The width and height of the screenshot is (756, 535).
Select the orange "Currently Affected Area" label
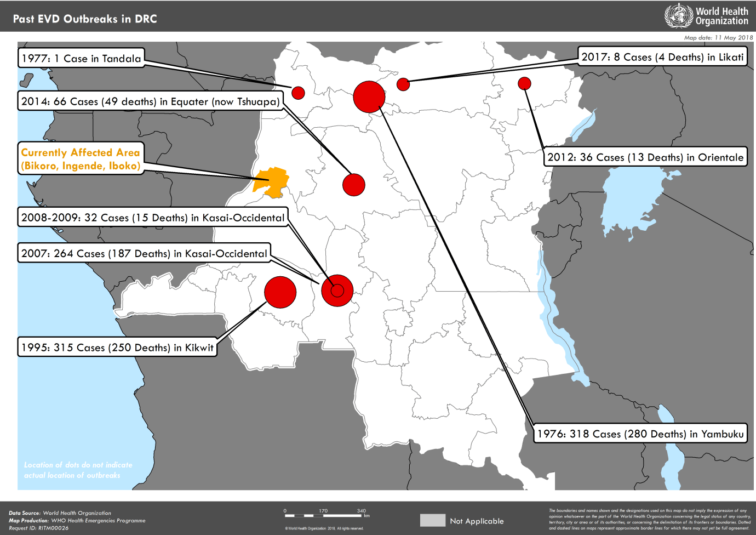pyautogui.click(x=81, y=159)
